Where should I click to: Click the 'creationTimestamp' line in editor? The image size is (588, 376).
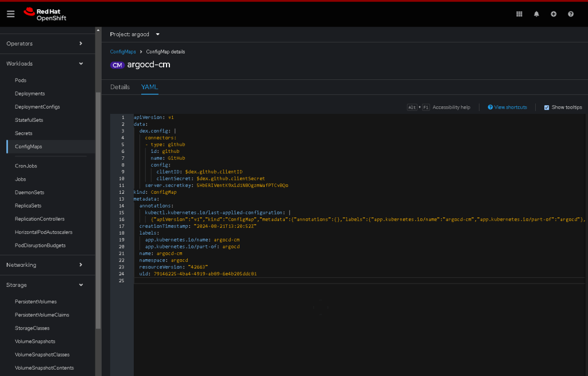tap(198, 226)
